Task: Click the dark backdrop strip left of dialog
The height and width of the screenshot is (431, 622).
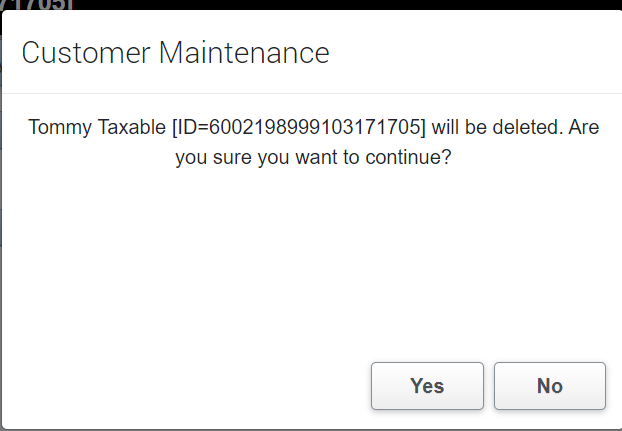Action: (x=1, y=200)
